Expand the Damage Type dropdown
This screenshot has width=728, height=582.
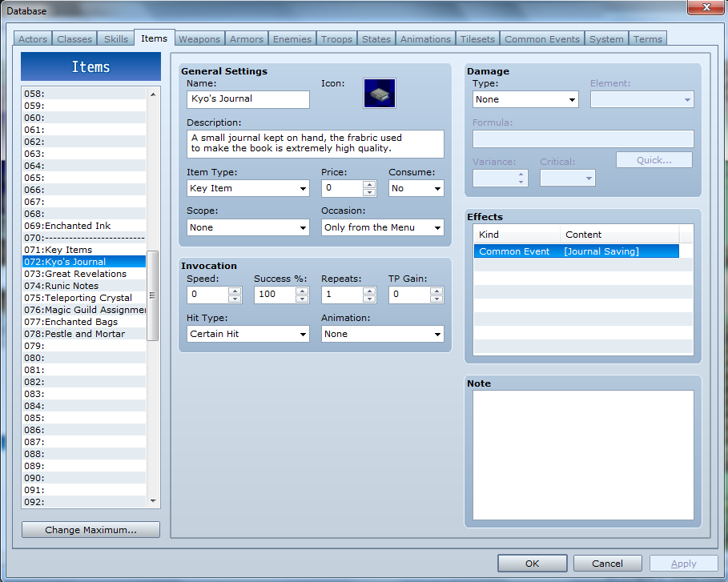(525, 99)
